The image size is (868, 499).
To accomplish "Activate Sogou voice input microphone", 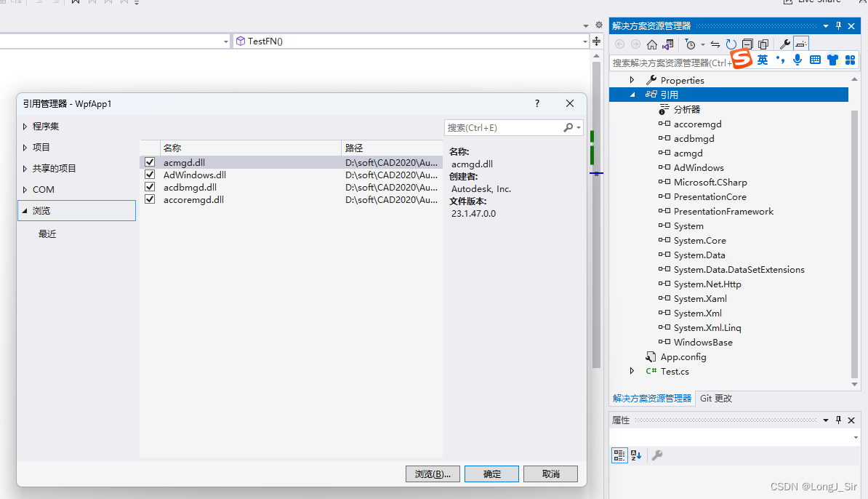I will [797, 60].
